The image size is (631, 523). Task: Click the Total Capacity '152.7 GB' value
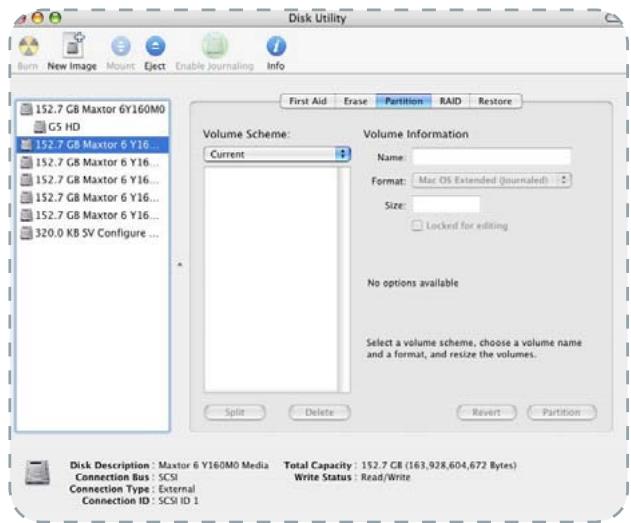pyautogui.click(x=439, y=465)
